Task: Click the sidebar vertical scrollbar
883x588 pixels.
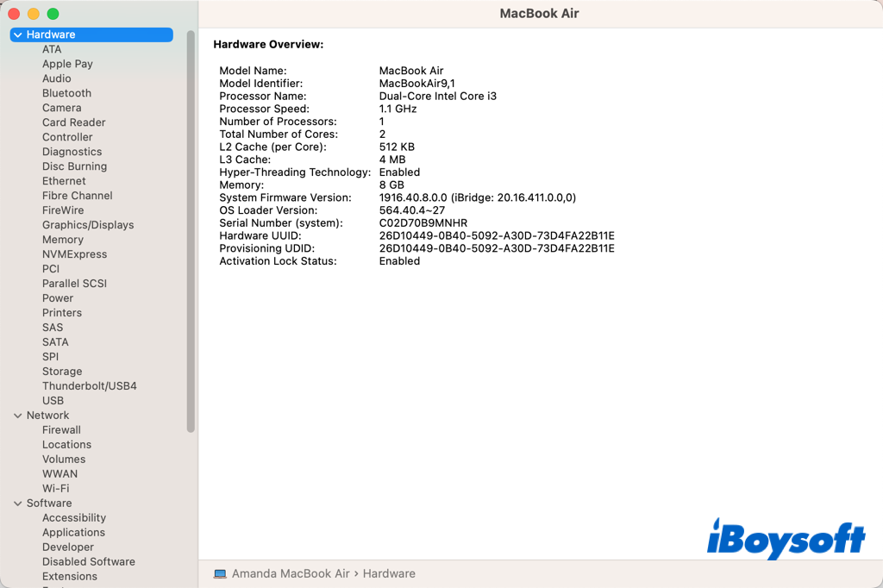Action: click(x=191, y=231)
